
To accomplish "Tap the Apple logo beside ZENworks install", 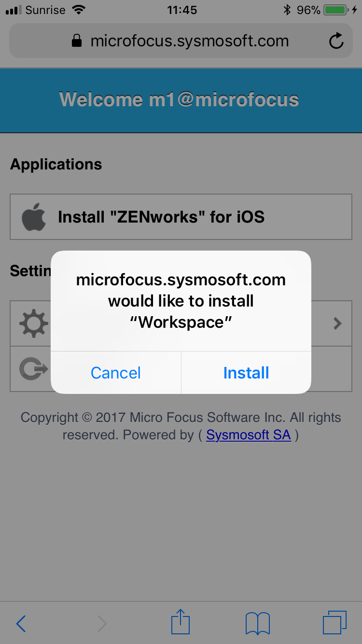I will [x=32, y=216].
